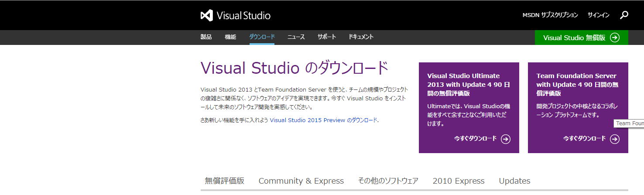Click 今すぐダウンロード in Ultimate 2013 tile
This screenshot has height=195, width=644.
pyautogui.click(x=475, y=139)
